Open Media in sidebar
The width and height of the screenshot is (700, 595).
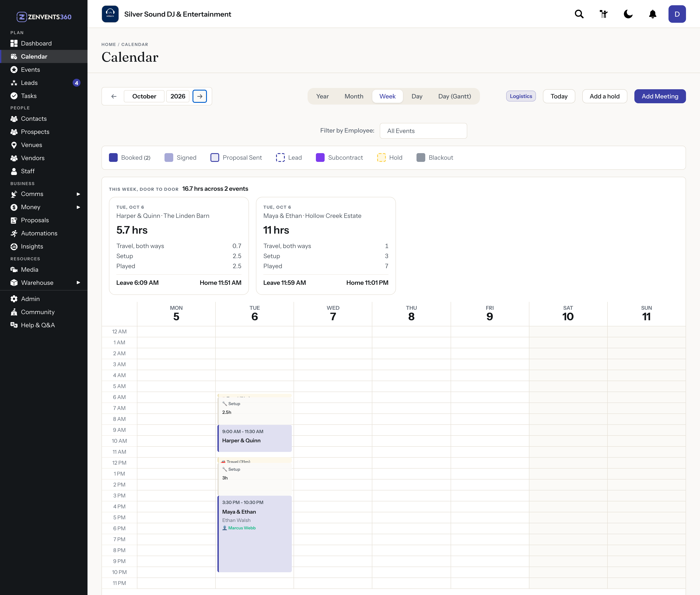[x=44, y=269]
